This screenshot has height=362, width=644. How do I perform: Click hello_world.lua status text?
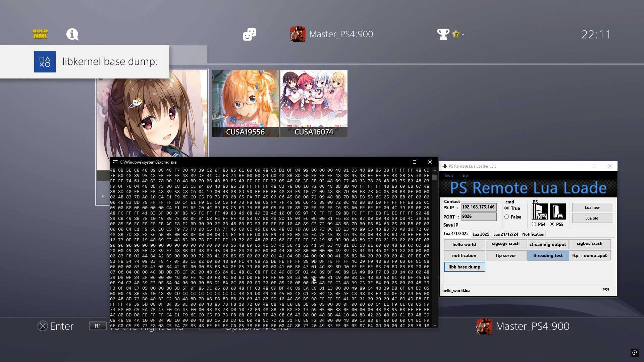pos(456,291)
